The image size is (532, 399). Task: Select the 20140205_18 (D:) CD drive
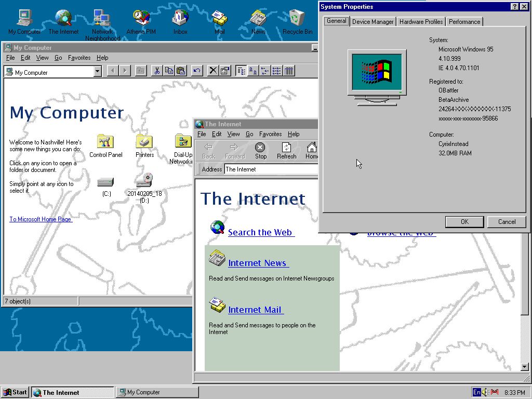point(144,188)
